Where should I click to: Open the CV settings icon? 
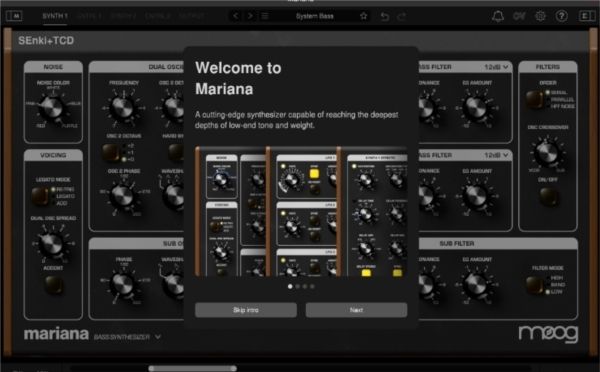(x=519, y=16)
